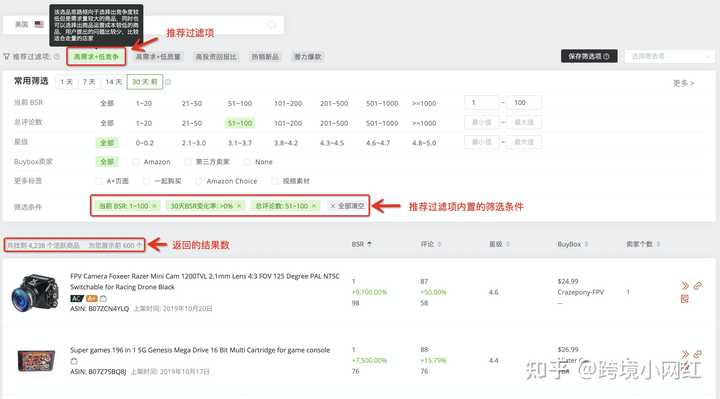Remove the 总评论数: 51~100 filter chip
The height and width of the screenshot is (399, 720).
tap(314, 206)
